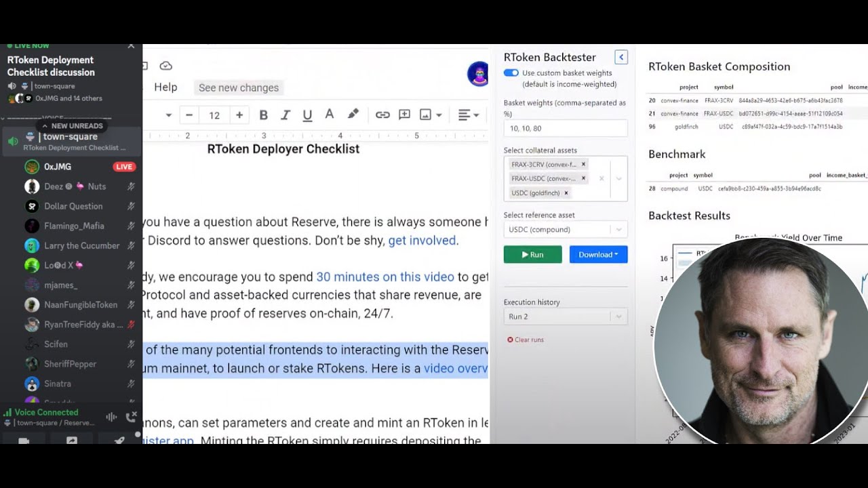868x488 pixels.
Task: Click the noise suppression waveform icon
Action: pos(111,417)
